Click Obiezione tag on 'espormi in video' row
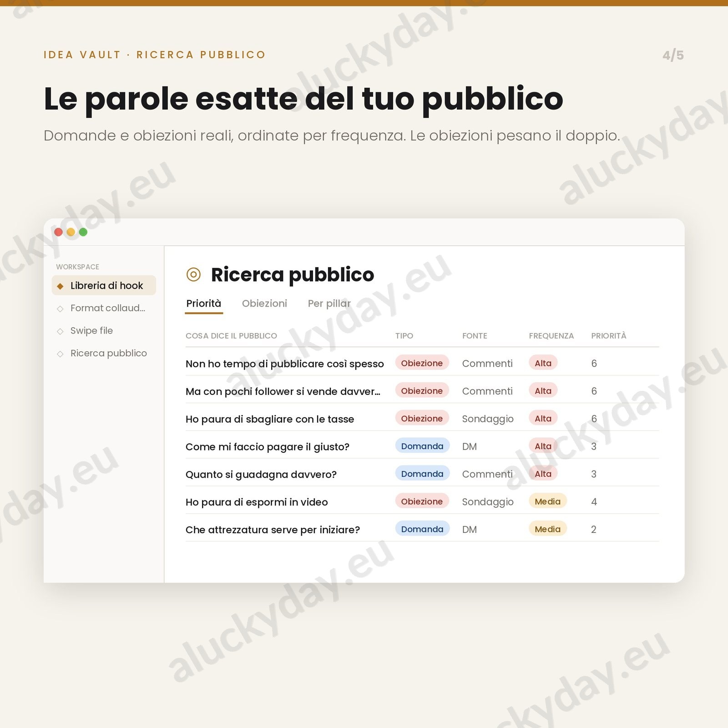The height and width of the screenshot is (728, 728). [x=422, y=501]
